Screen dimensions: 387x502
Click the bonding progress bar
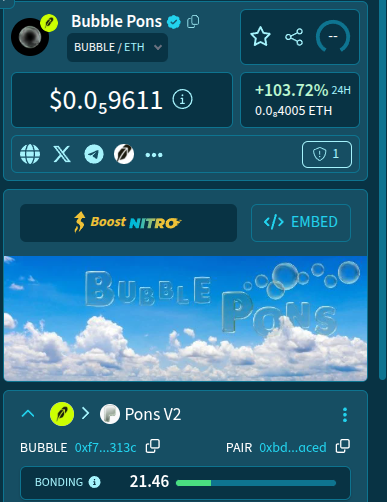tap(256, 483)
